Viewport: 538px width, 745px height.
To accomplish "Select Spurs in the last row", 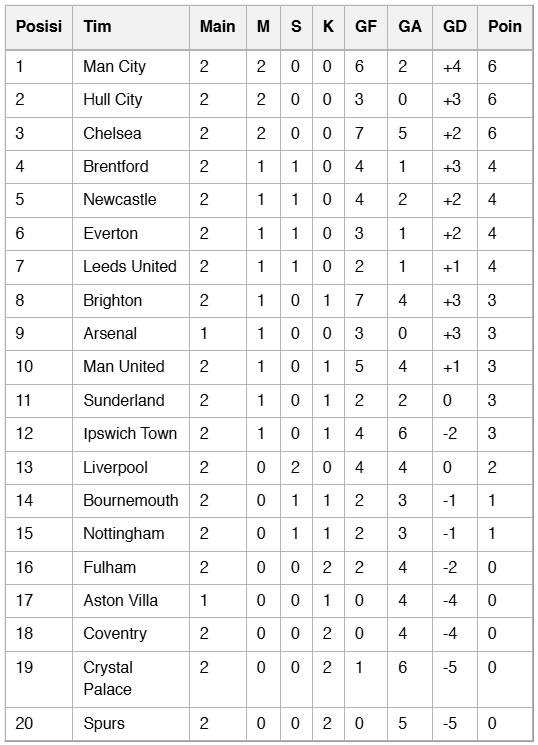I will point(104,724).
